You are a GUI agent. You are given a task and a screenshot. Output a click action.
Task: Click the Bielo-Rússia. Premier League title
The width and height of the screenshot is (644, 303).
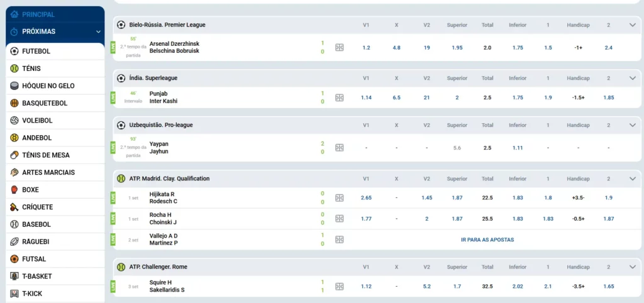(167, 25)
